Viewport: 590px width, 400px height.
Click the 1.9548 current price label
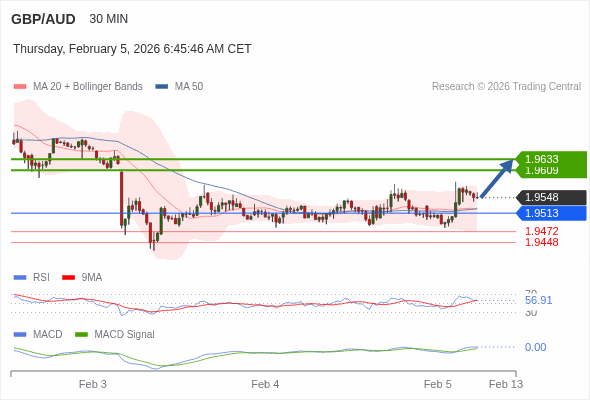click(x=551, y=197)
